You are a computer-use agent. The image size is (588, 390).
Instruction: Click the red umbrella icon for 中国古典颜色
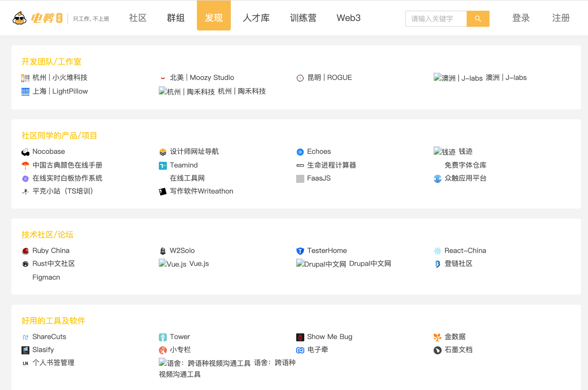click(25, 166)
